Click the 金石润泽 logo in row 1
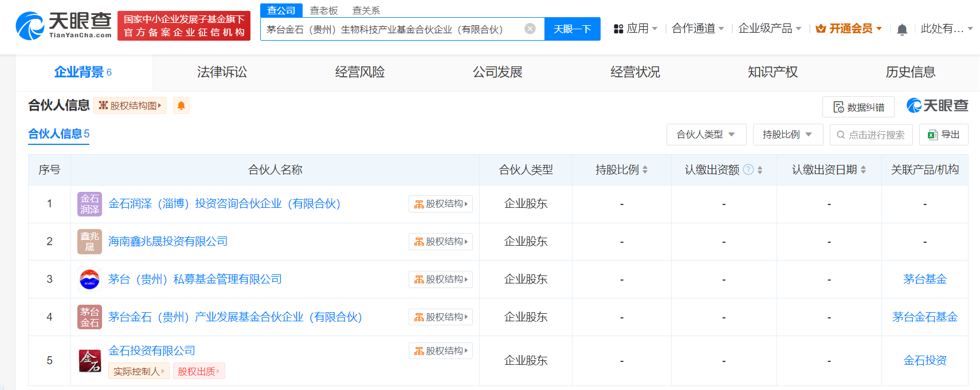This screenshot has width=980, height=390. click(x=89, y=204)
